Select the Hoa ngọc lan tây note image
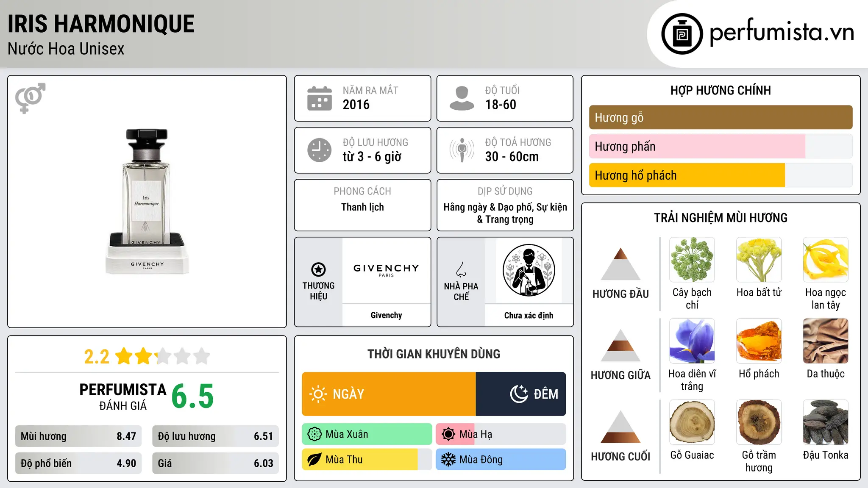 (x=826, y=260)
